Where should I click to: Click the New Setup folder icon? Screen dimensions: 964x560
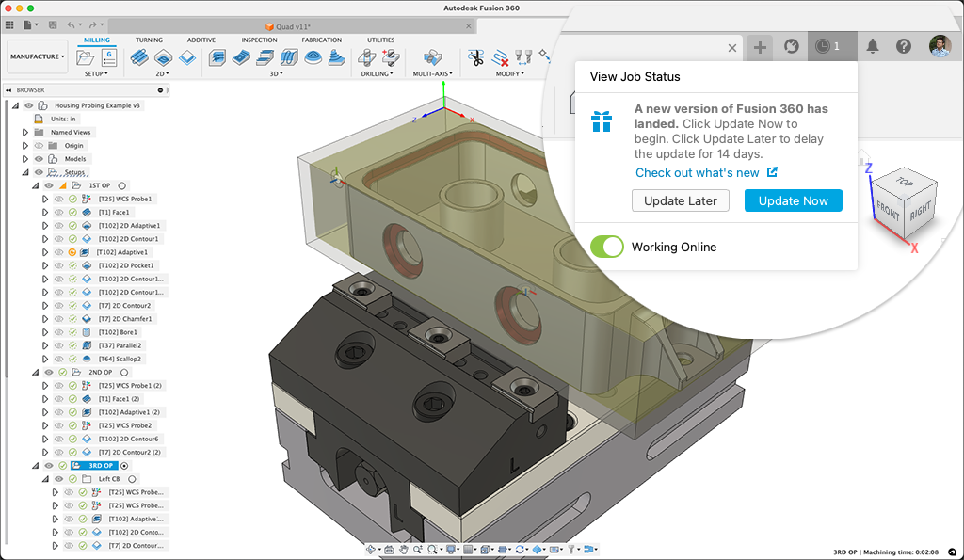(x=85, y=57)
